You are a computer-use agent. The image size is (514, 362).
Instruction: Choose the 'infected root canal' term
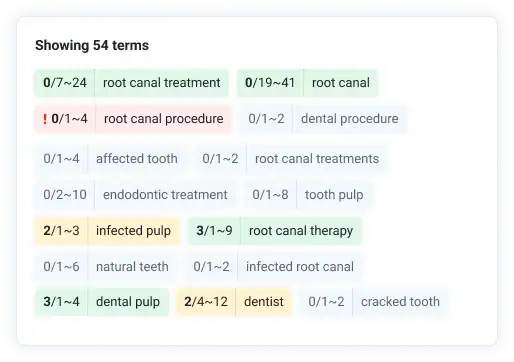273,267
